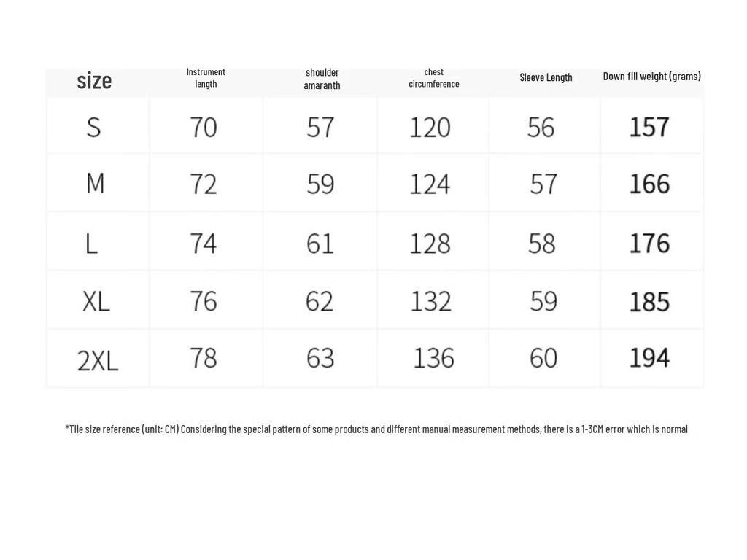
Task: Select chest circumference value 120
Action: (430, 128)
